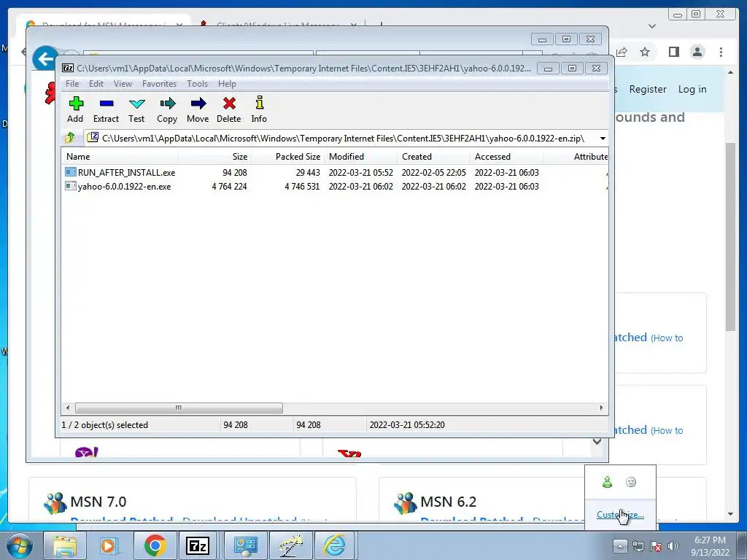This screenshot has height=560, width=747.
Task: Click the Log in link on the web page
Action: 692,89
